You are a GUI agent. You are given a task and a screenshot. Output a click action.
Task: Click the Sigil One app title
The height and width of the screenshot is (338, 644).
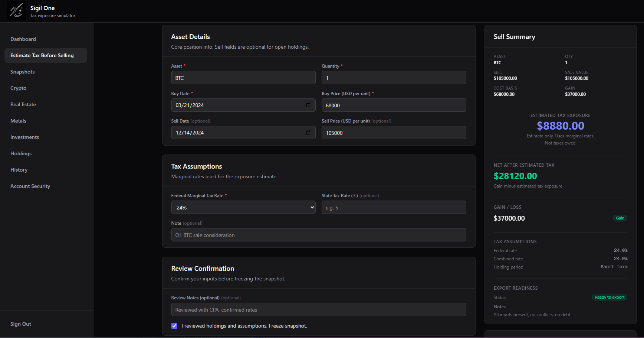coord(42,8)
